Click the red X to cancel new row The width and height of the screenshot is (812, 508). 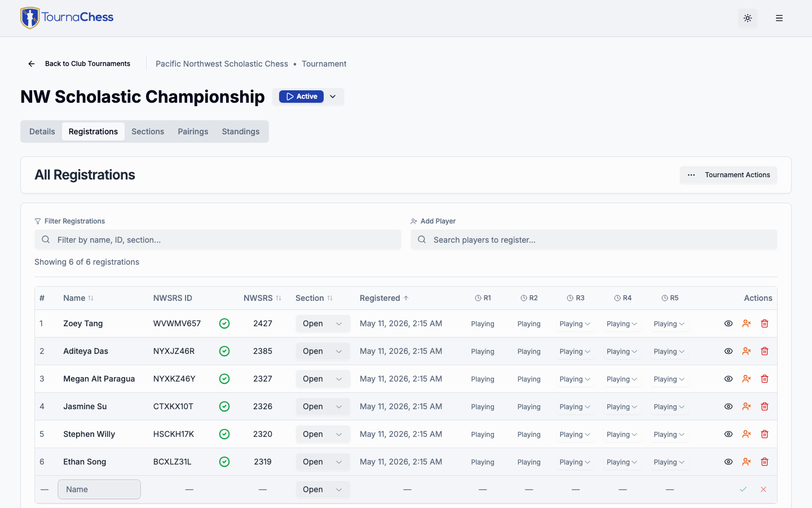764,489
